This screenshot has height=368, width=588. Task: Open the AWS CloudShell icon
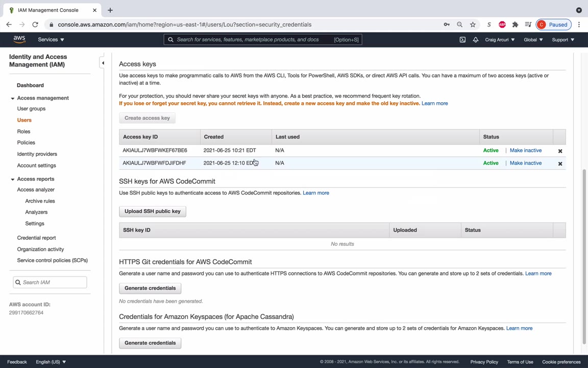462,40
